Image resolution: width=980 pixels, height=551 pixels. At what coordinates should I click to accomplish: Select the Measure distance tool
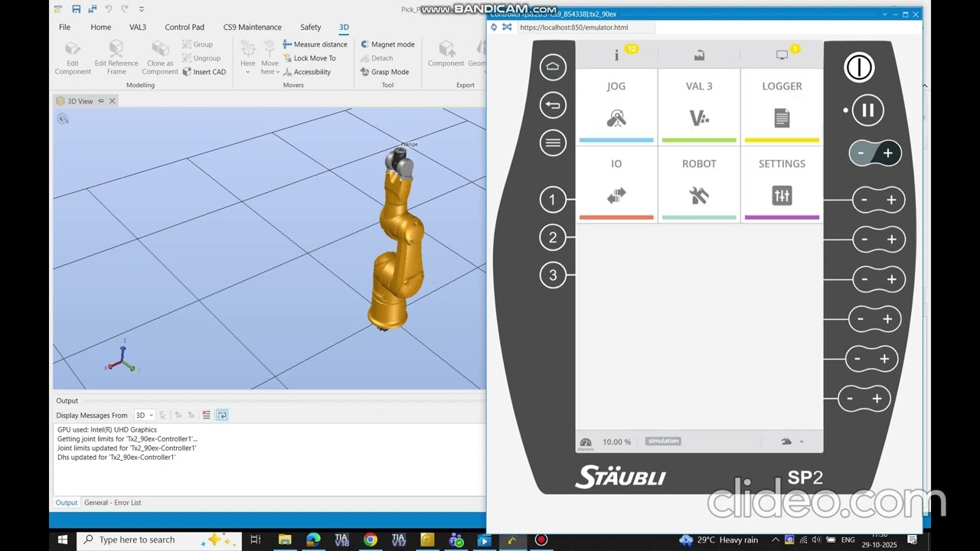(x=315, y=44)
